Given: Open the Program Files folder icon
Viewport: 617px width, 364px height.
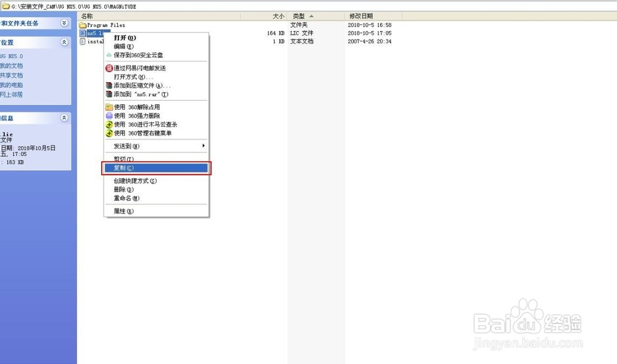Looking at the screenshot, I should coord(84,25).
